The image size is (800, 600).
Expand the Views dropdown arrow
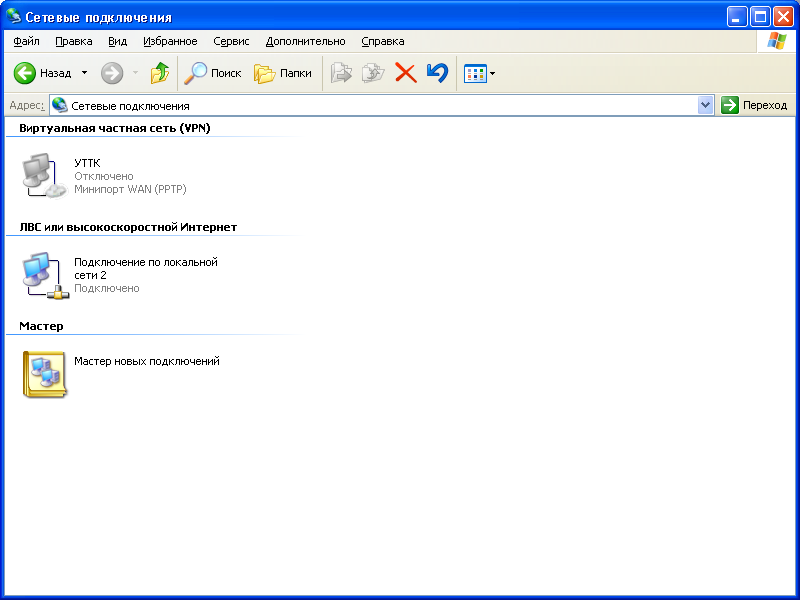coord(492,73)
